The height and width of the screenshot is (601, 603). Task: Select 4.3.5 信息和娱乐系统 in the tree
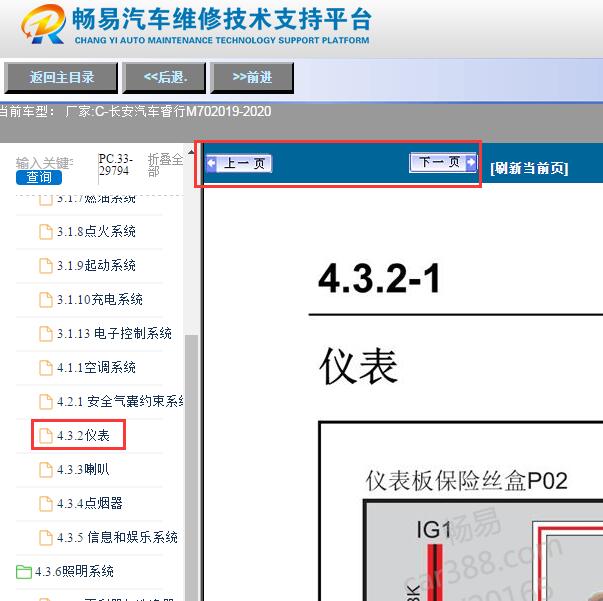(x=117, y=537)
